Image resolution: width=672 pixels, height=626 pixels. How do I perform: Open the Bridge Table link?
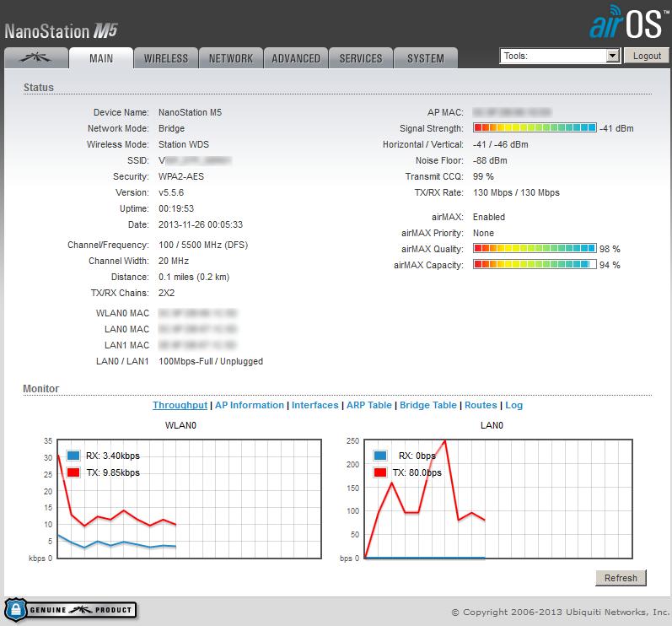click(x=428, y=405)
